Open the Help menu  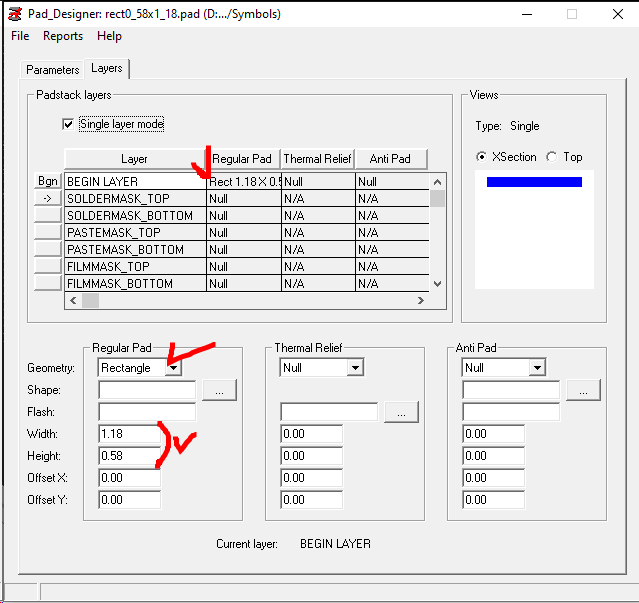(x=109, y=36)
